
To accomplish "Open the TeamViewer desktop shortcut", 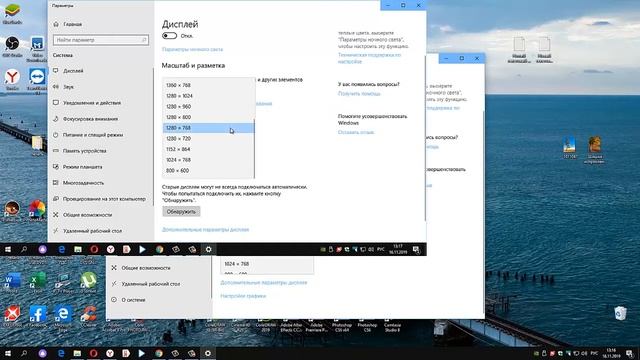I will point(37,80).
